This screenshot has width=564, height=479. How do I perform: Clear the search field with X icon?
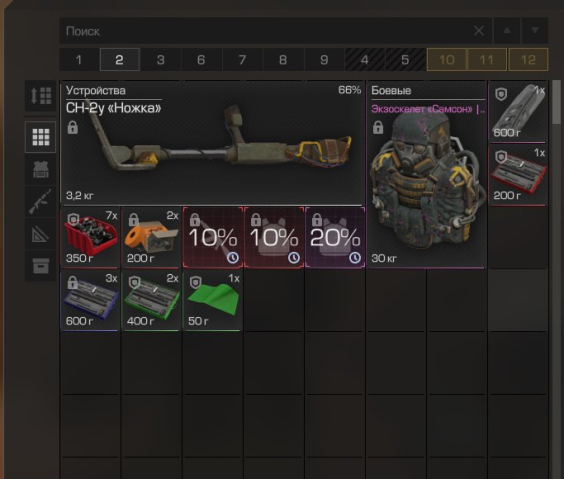point(479,31)
